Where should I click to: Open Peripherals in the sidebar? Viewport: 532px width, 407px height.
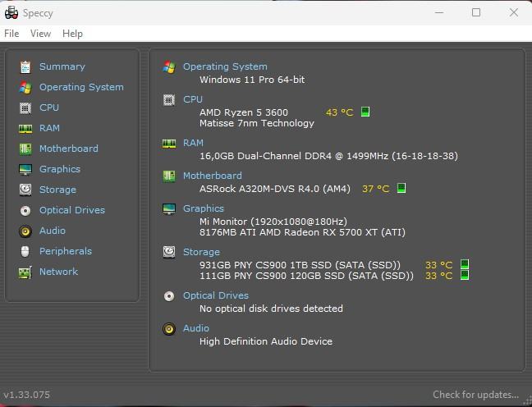click(x=66, y=251)
